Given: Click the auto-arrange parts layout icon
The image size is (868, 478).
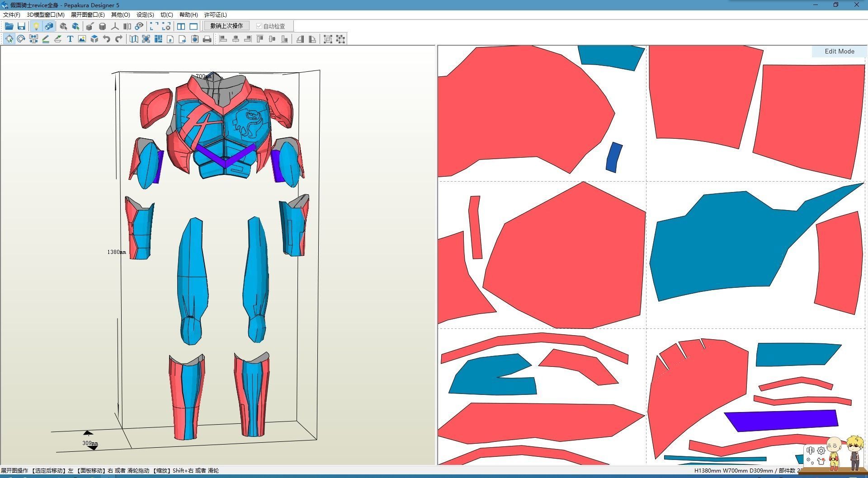Looking at the screenshot, I should click(158, 39).
